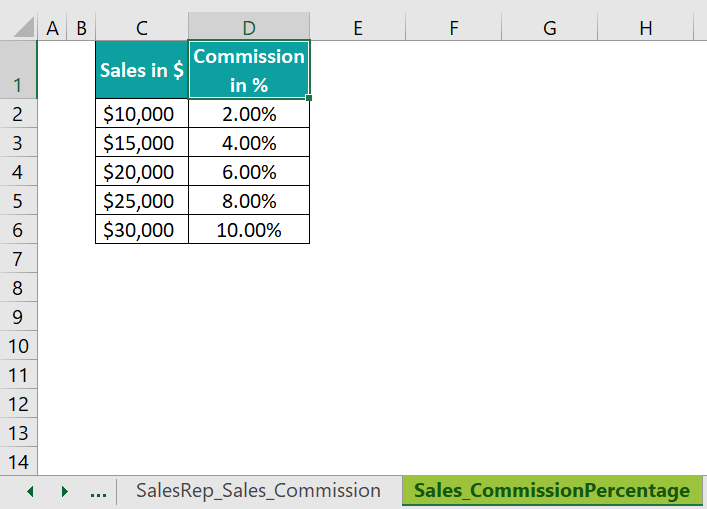
Task: Click the 'Sales in $' header cell
Action: 142,70
